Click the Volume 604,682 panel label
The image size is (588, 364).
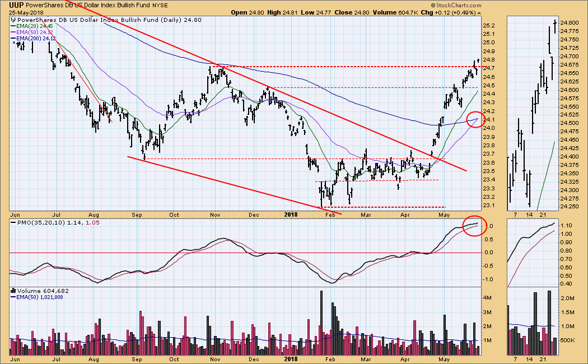[x=43, y=291]
